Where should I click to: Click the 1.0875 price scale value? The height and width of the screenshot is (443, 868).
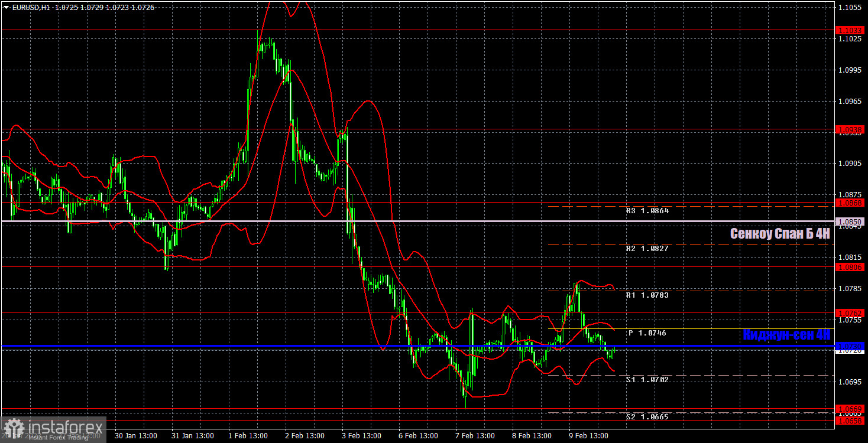pyautogui.click(x=849, y=194)
